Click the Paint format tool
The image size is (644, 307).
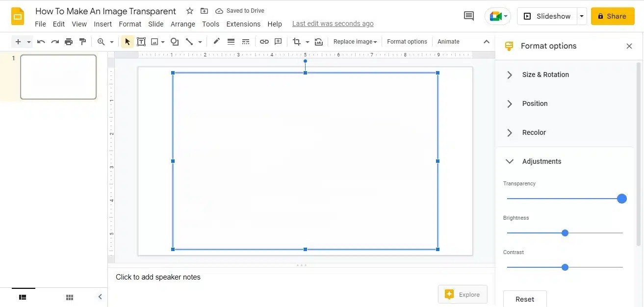tap(82, 41)
